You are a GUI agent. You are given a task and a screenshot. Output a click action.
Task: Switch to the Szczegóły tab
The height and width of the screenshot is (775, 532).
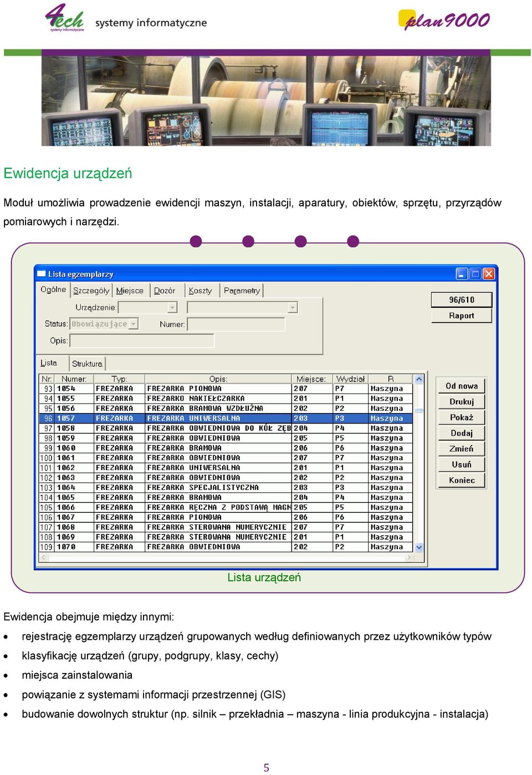91,290
